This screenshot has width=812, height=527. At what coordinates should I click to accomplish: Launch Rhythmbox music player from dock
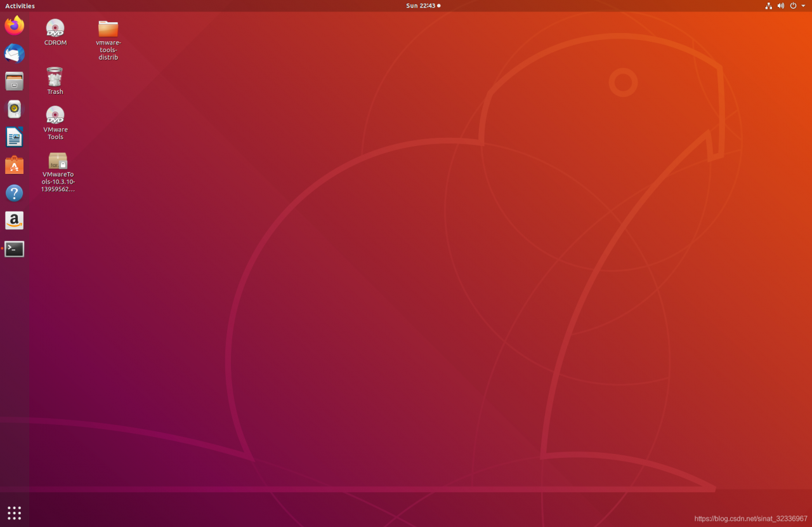point(14,109)
